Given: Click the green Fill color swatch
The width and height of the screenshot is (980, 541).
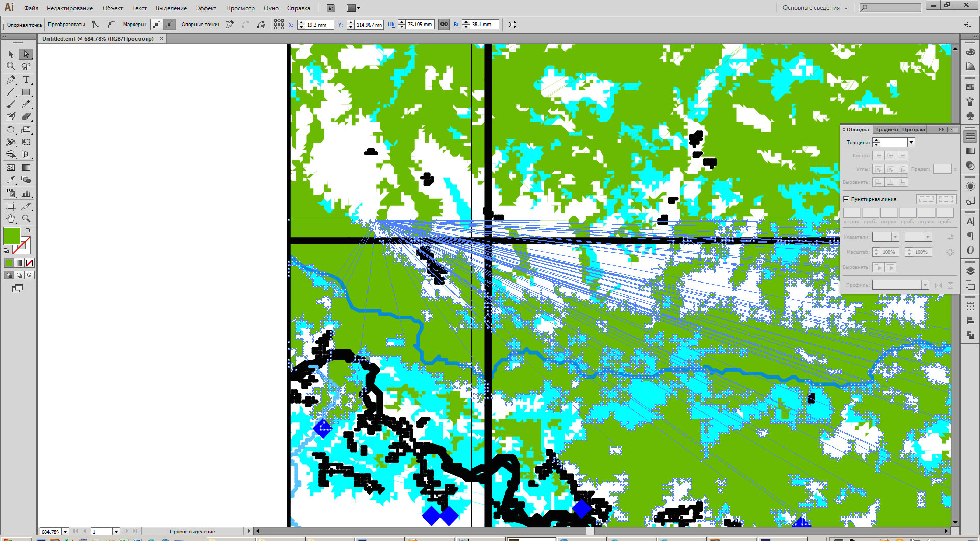Looking at the screenshot, I should pos(12,236).
